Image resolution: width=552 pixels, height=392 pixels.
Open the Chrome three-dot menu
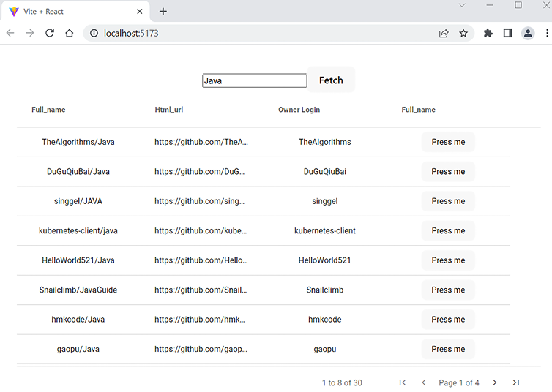tap(545, 33)
